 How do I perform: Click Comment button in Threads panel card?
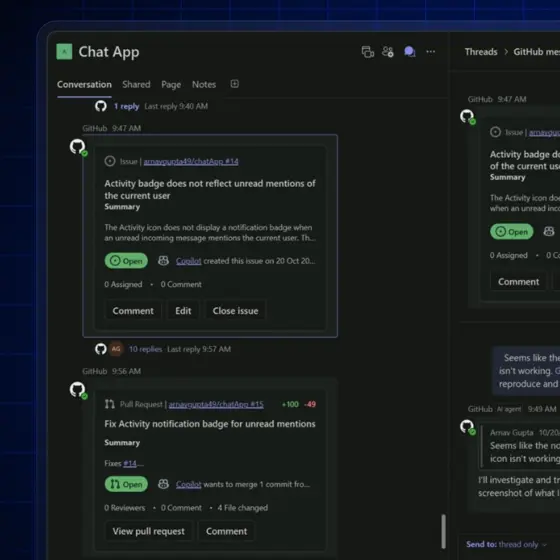click(x=519, y=282)
